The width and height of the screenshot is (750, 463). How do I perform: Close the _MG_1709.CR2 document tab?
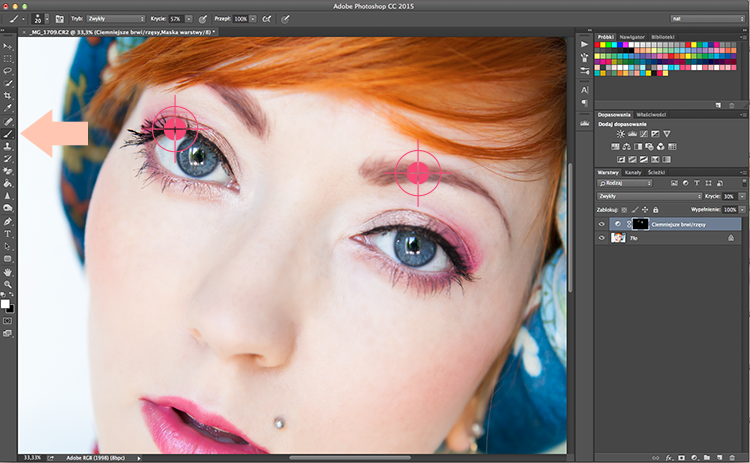tap(24, 32)
